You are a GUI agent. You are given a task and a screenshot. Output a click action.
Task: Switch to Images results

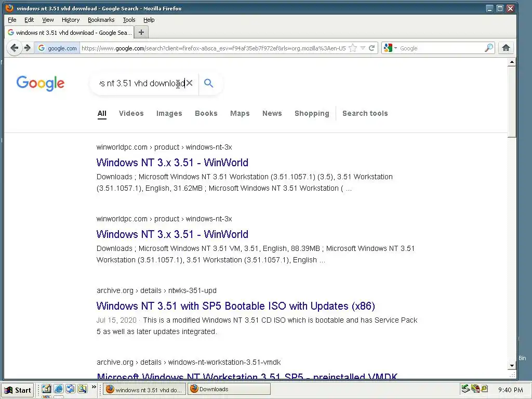[x=169, y=113]
